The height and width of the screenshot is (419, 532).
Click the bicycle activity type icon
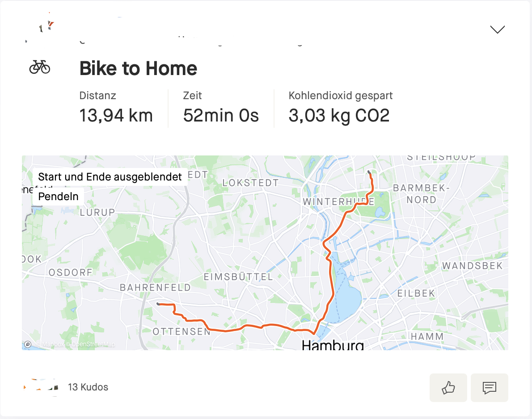pyautogui.click(x=40, y=67)
